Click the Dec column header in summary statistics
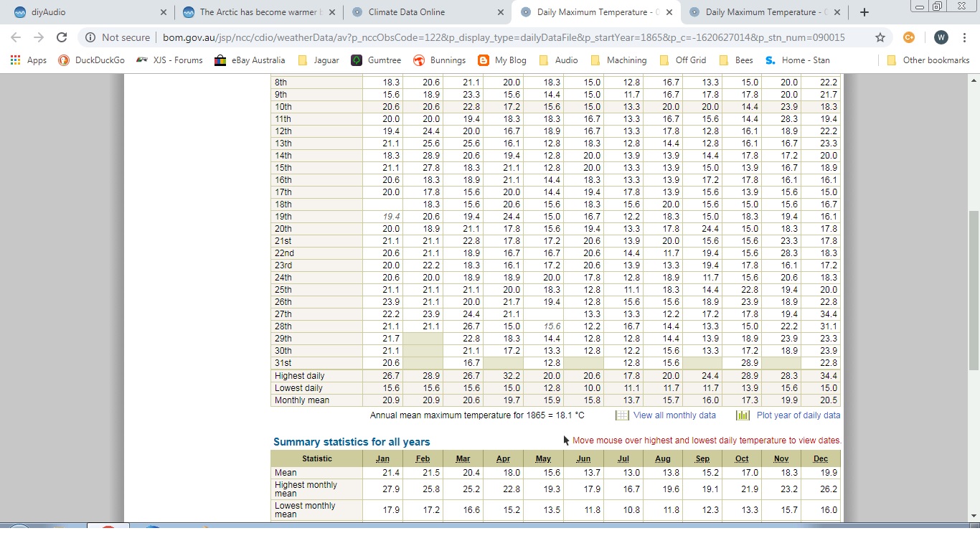 tap(821, 458)
